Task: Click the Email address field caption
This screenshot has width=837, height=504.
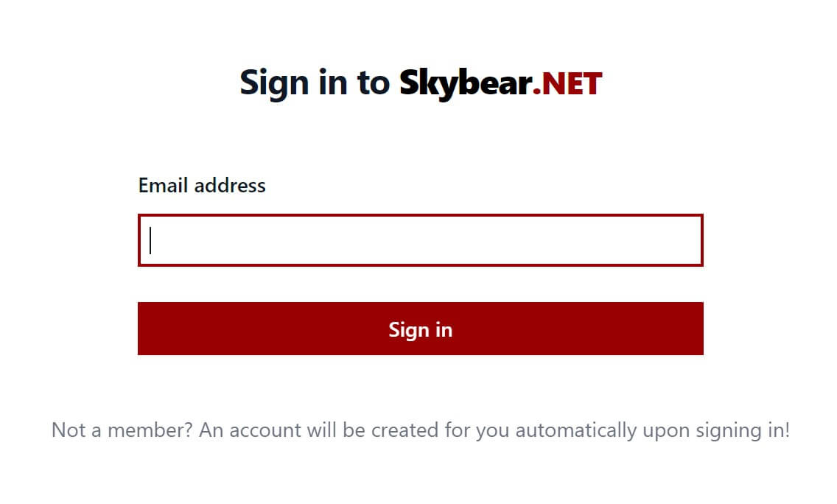Action: 203,185
